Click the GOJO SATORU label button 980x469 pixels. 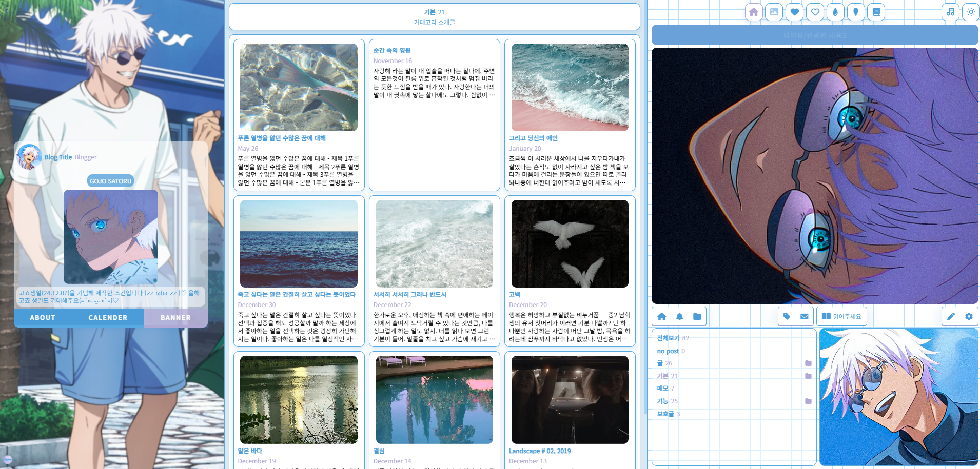(x=111, y=181)
